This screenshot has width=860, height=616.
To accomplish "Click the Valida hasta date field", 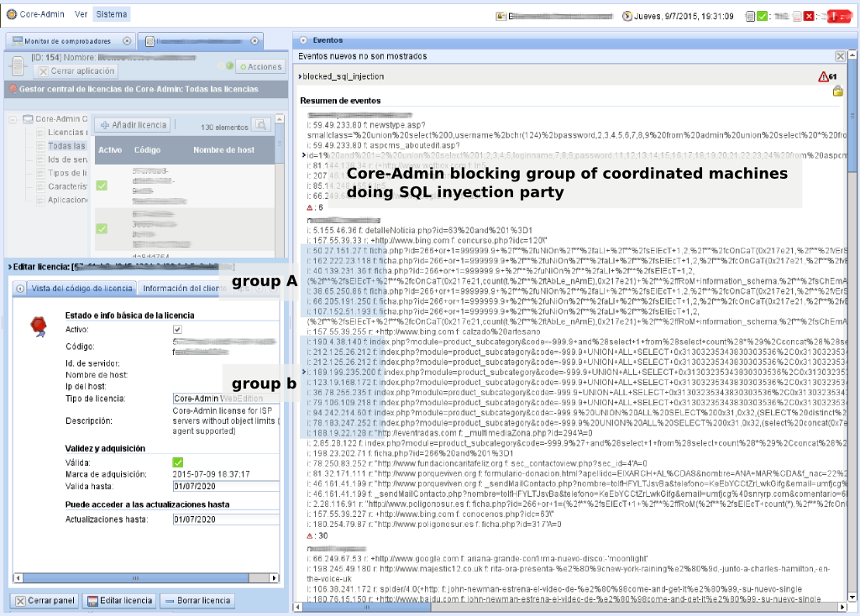I will pos(226,486).
